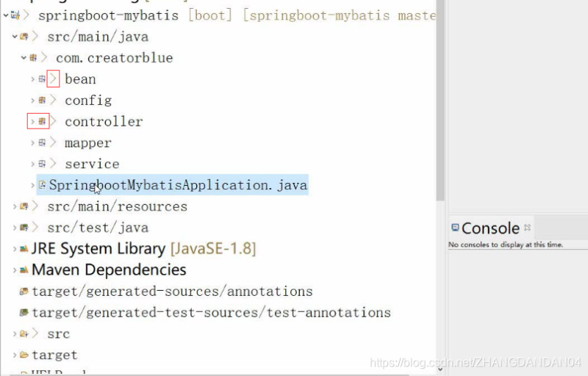
Task: Collapse the com.creatorblue package
Action: click(24, 58)
